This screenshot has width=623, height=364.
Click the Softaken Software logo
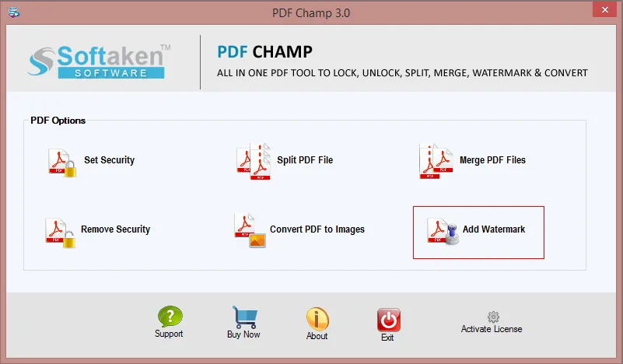click(99, 61)
